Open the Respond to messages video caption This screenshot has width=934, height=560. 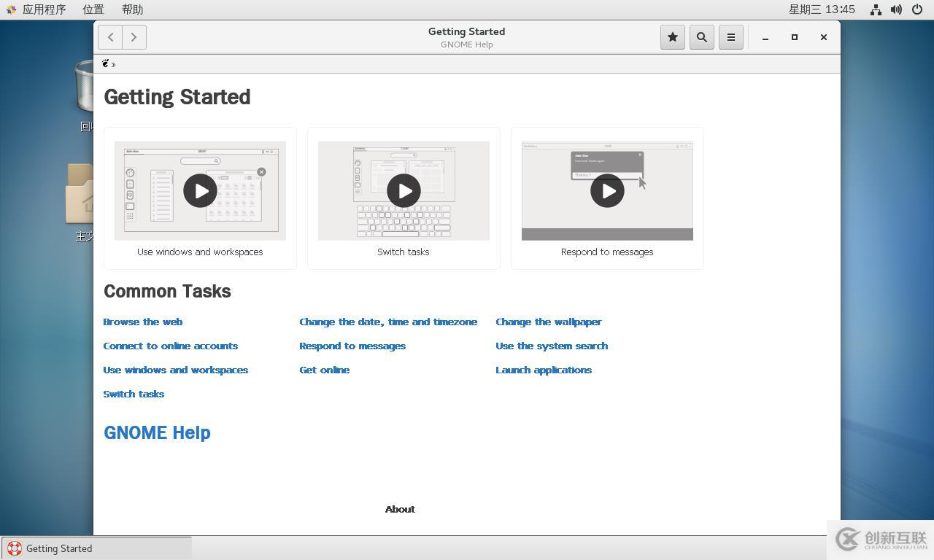pyautogui.click(x=607, y=252)
